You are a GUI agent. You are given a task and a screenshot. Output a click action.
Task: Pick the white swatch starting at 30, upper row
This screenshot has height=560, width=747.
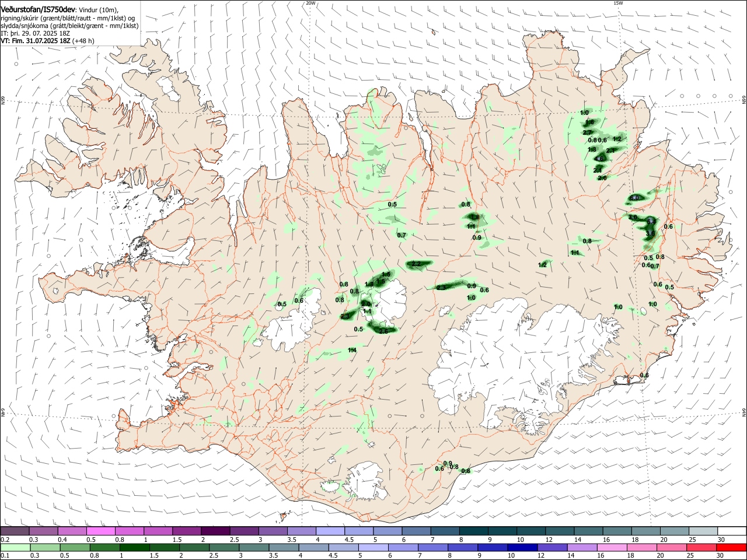coord(732,531)
